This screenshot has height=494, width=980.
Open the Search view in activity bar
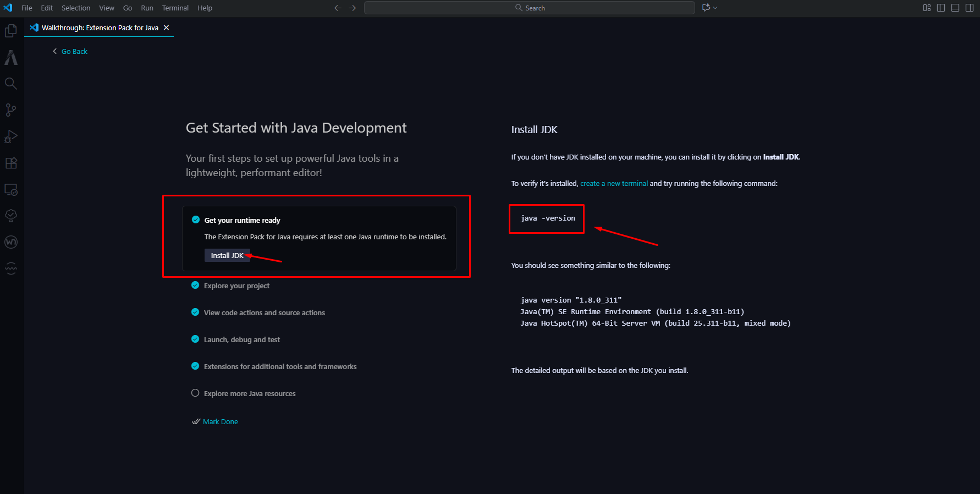[x=11, y=84]
